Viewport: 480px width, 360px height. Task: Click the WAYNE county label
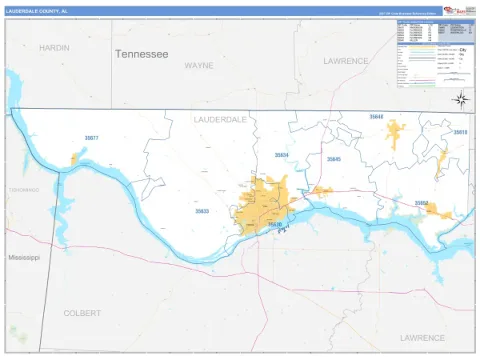coord(199,65)
